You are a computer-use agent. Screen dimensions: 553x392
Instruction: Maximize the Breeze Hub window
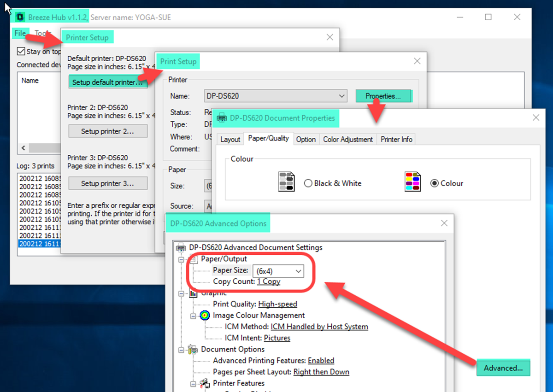[x=488, y=18]
